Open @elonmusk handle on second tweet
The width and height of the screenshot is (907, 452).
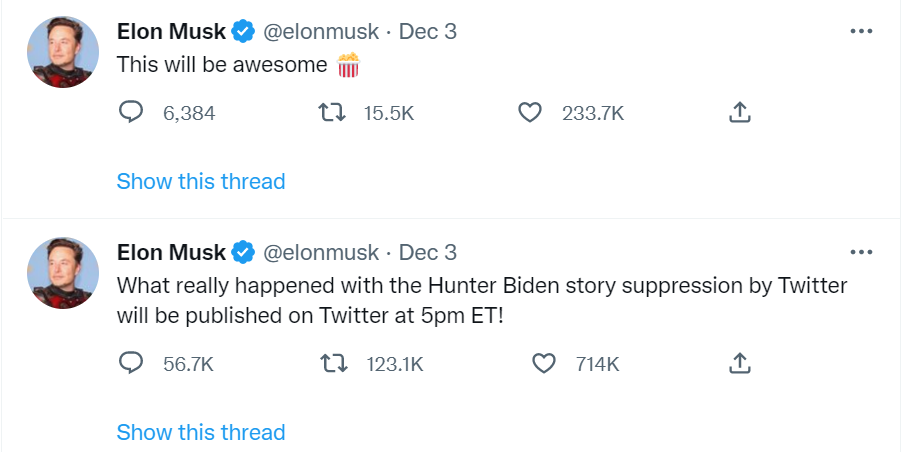pos(321,252)
